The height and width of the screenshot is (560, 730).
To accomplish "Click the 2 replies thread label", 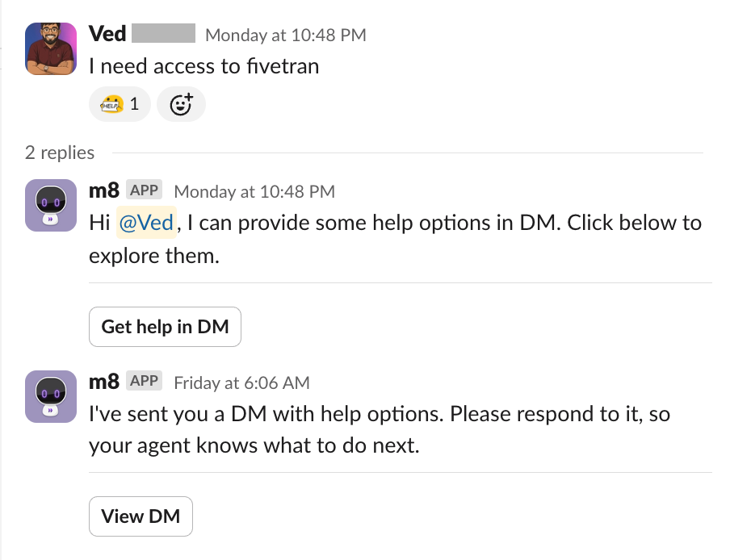I will [x=60, y=153].
